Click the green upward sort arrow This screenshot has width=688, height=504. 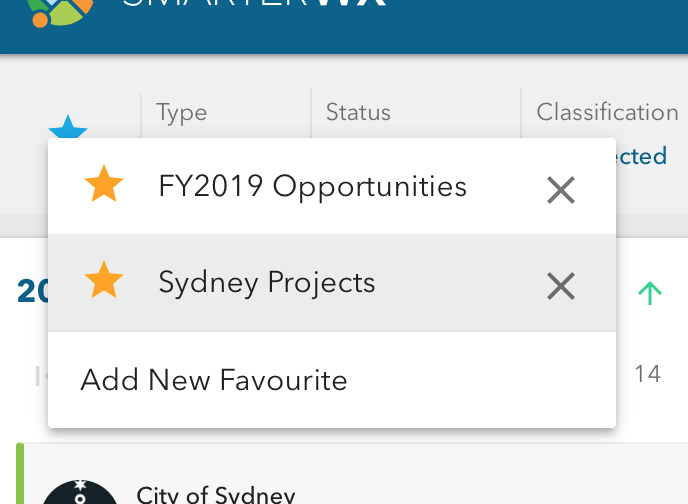coord(649,293)
